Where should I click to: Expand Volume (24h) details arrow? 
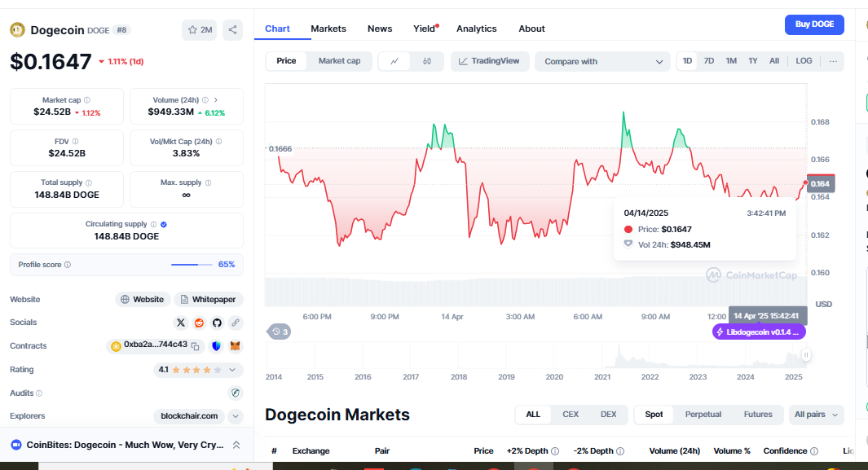(x=216, y=100)
